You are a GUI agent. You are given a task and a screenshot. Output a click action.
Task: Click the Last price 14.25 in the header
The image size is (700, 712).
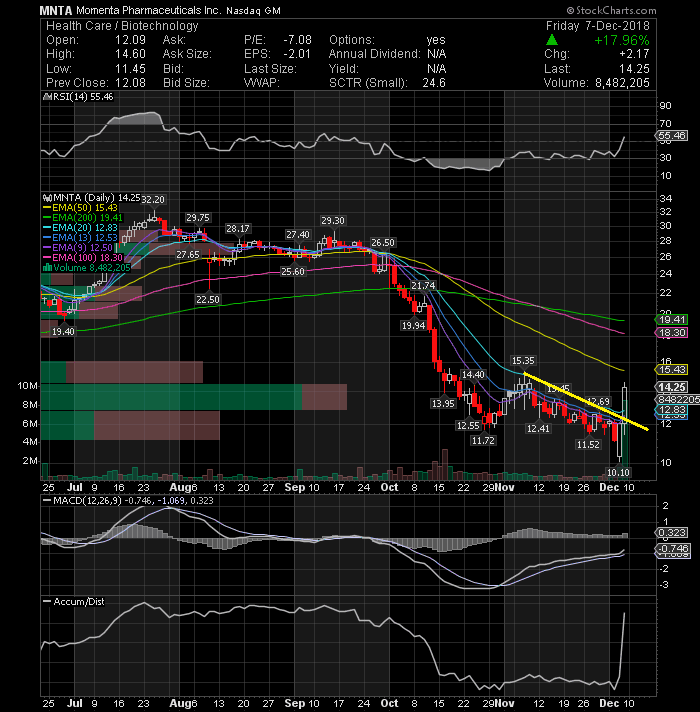point(634,69)
